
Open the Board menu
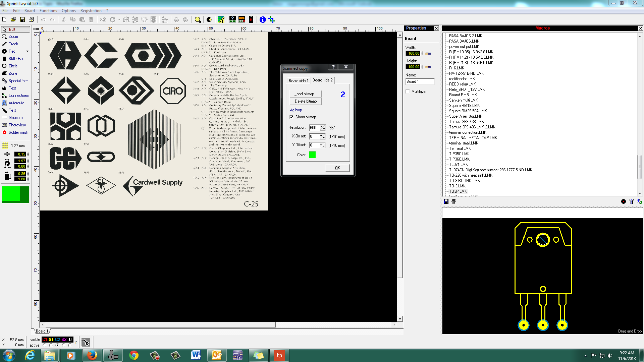pyautogui.click(x=30, y=11)
